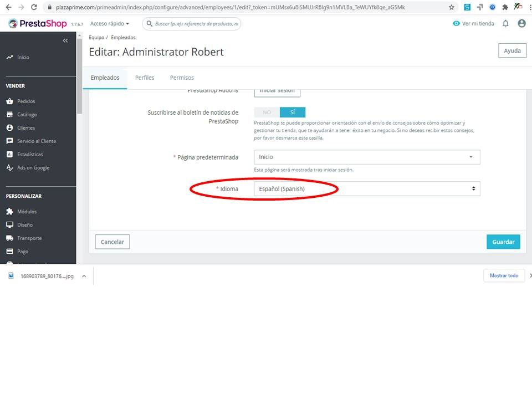Open the employee profile avatar icon
The height and width of the screenshot is (399, 532).
(x=522, y=23)
